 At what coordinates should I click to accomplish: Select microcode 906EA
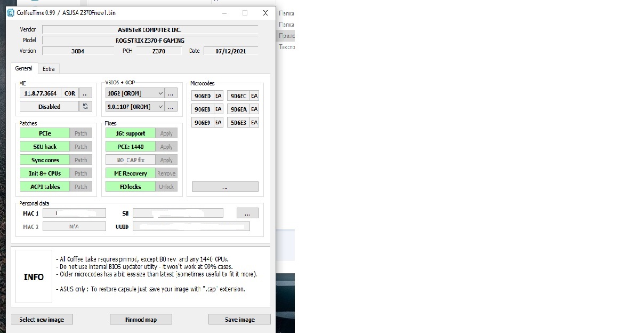coord(238,109)
